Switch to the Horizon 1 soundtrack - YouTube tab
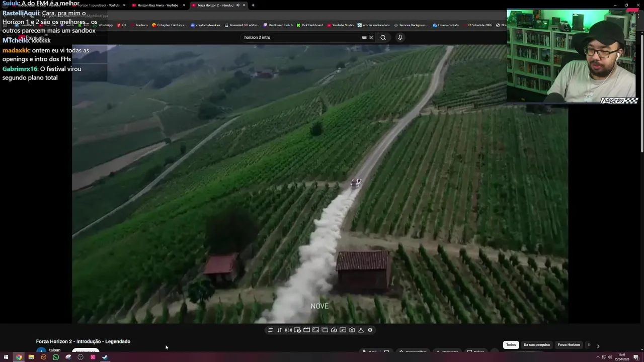Viewport: 644px width, 362px height. (98, 5)
